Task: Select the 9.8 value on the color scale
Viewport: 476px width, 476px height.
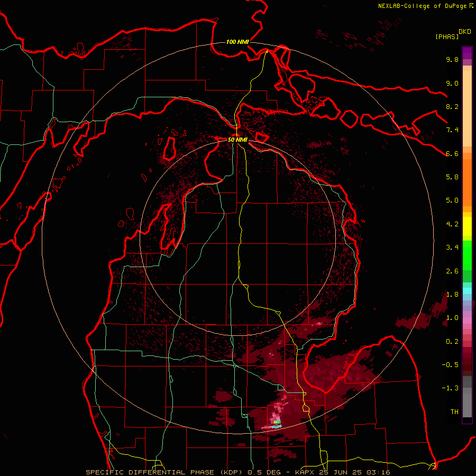Action: pos(452,59)
